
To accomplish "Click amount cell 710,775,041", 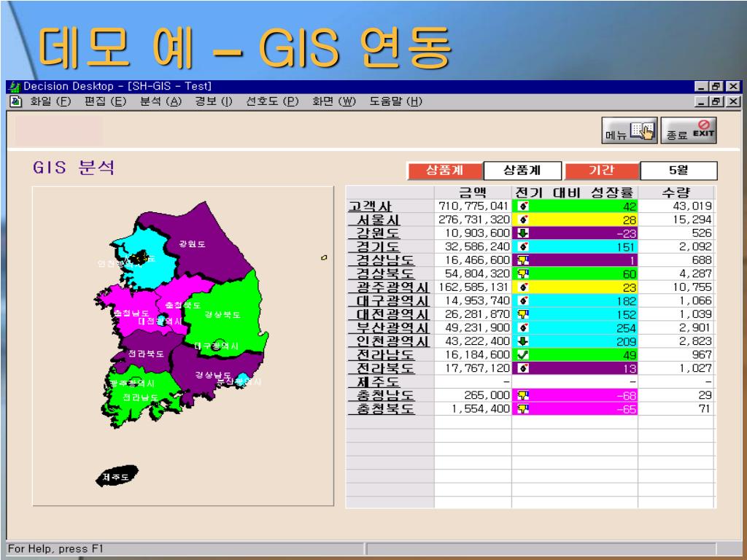I will [473, 206].
